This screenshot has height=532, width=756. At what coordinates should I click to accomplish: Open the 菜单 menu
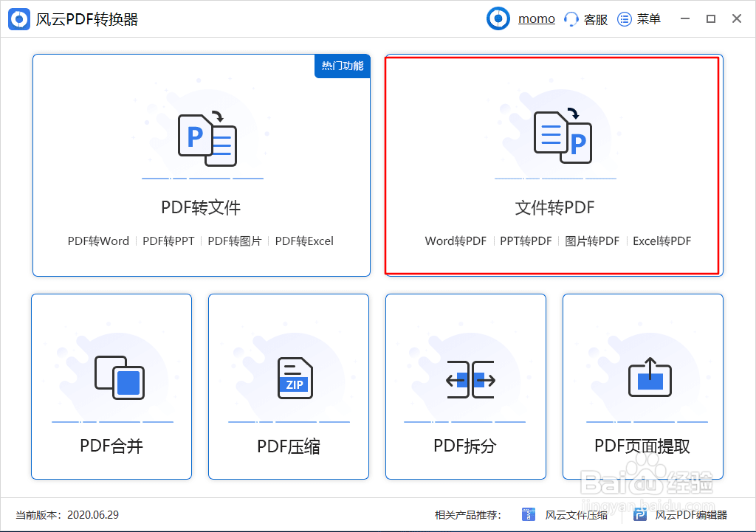point(639,18)
